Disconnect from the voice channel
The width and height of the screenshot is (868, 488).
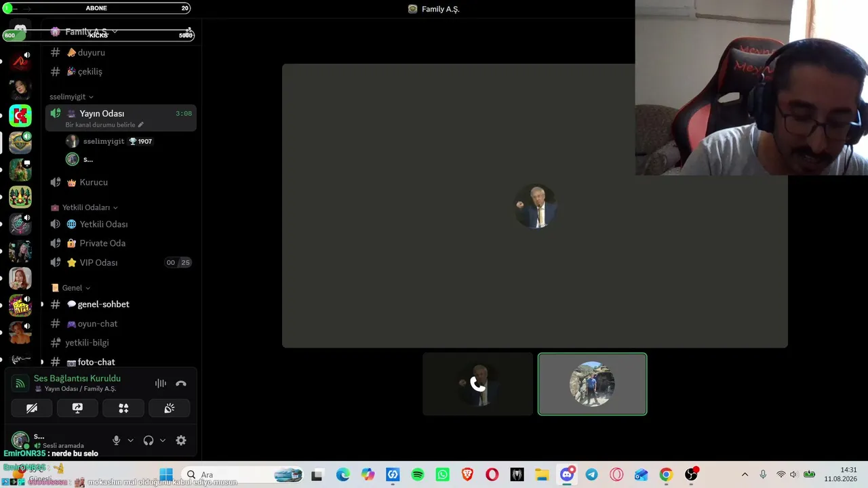pyautogui.click(x=181, y=384)
